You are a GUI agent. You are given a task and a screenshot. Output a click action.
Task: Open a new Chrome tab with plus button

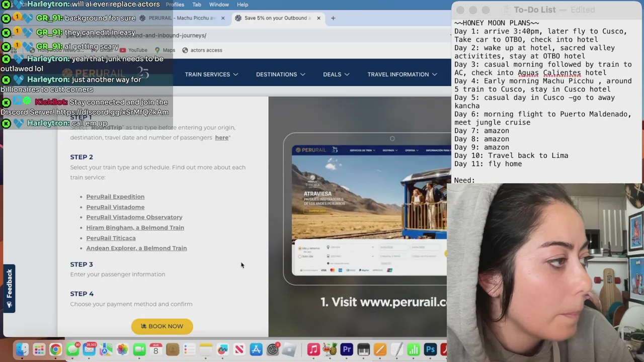click(333, 18)
